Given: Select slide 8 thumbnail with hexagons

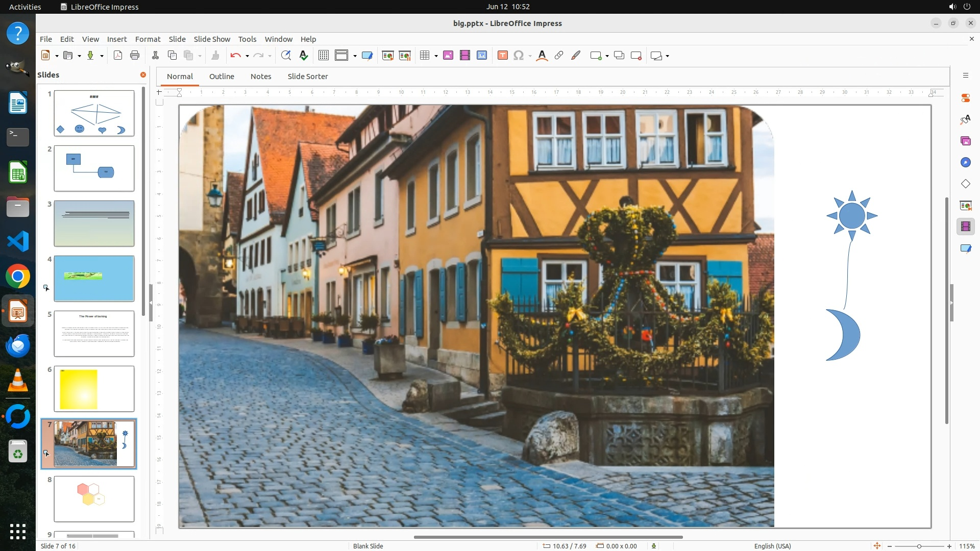Looking at the screenshot, I should (94, 498).
